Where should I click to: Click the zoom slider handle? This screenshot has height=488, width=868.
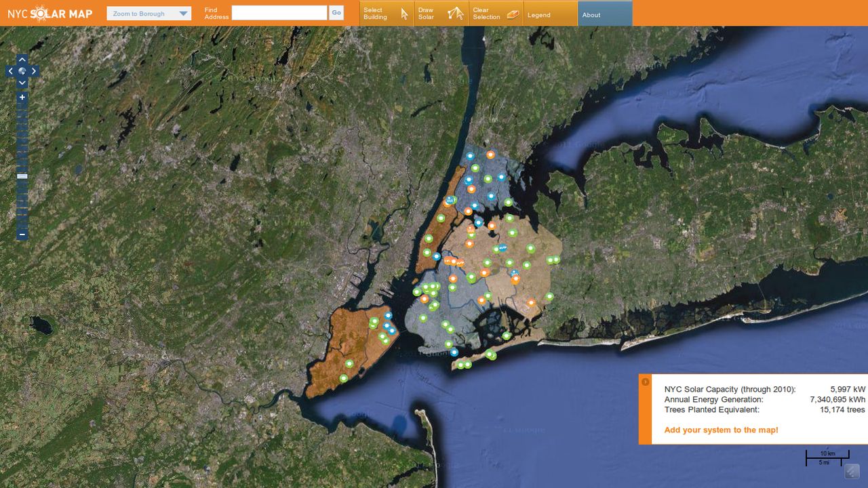click(x=22, y=176)
